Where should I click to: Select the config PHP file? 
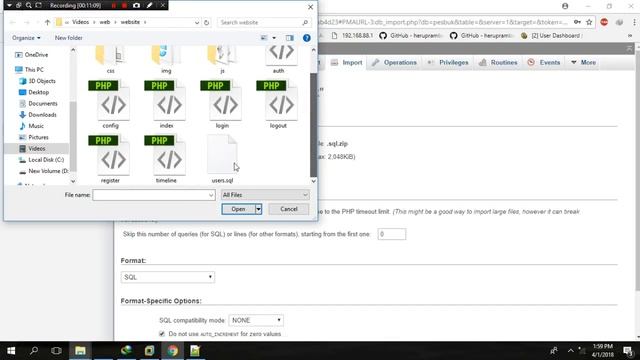[110, 104]
